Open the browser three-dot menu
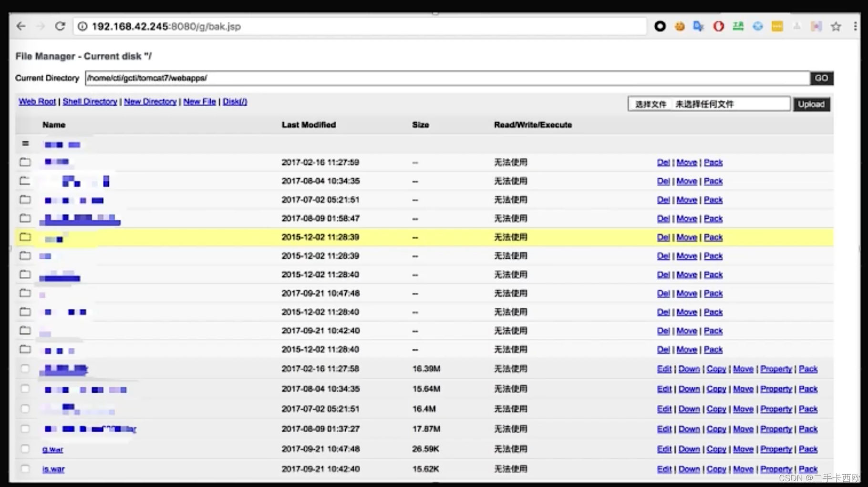Screen dimensions: 868x487 point(855,27)
